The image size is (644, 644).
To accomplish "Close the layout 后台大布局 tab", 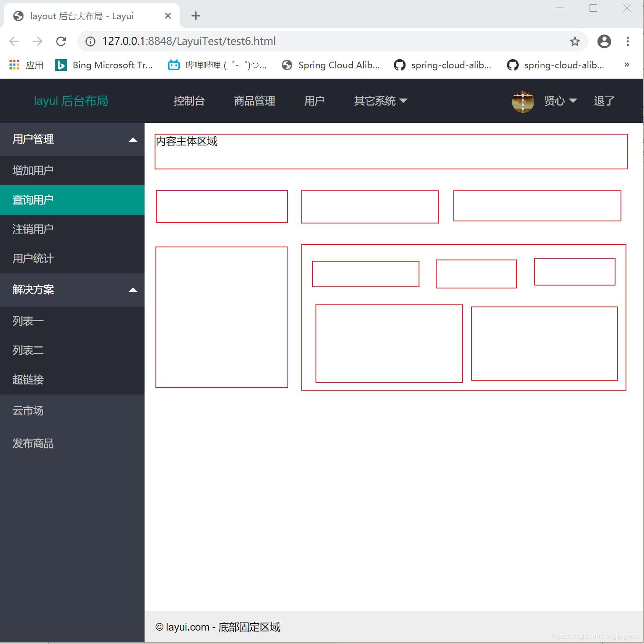I will click(168, 16).
